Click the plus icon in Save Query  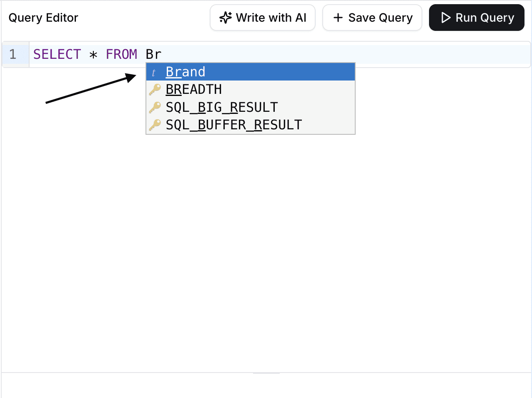coord(338,18)
